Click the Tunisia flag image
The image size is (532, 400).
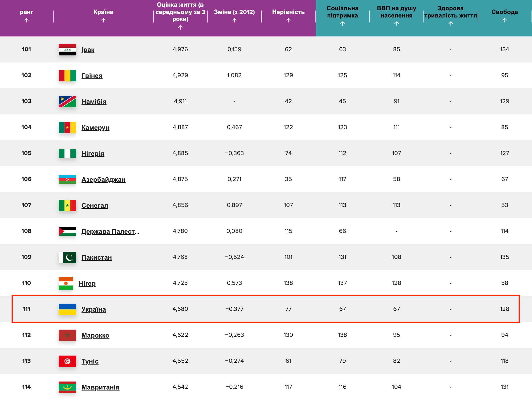point(67,361)
